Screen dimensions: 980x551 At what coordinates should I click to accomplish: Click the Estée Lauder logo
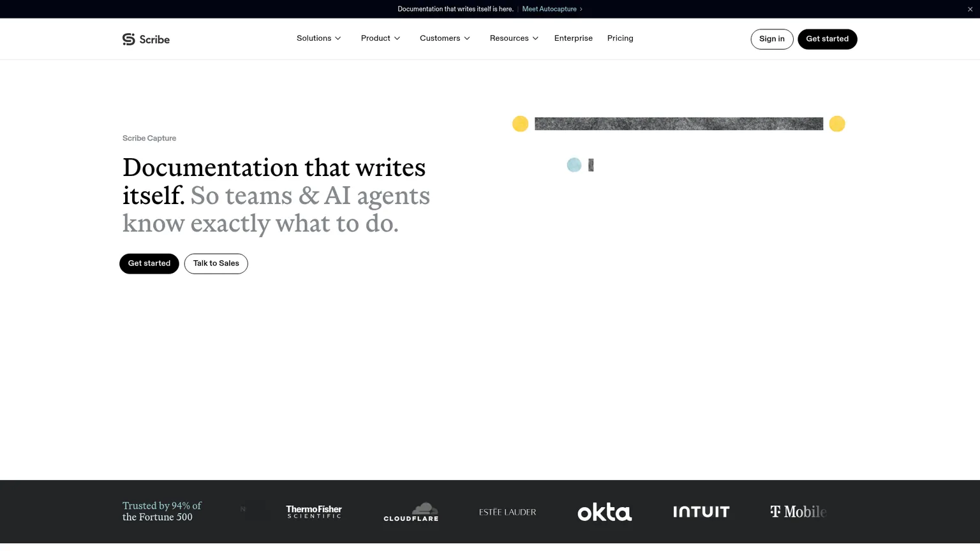click(x=508, y=512)
